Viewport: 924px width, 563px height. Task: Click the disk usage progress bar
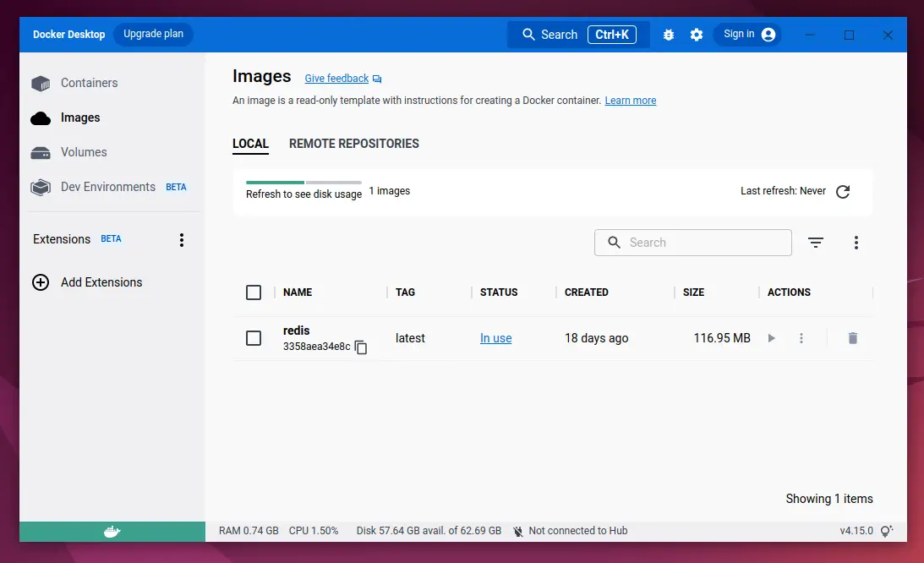tap(303, 183)
